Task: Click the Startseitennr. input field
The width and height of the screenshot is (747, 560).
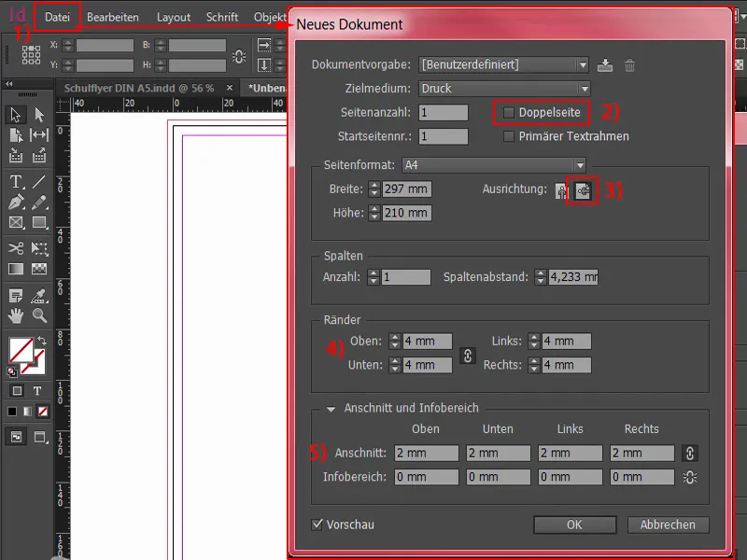Action: click(x=444, y=136)
